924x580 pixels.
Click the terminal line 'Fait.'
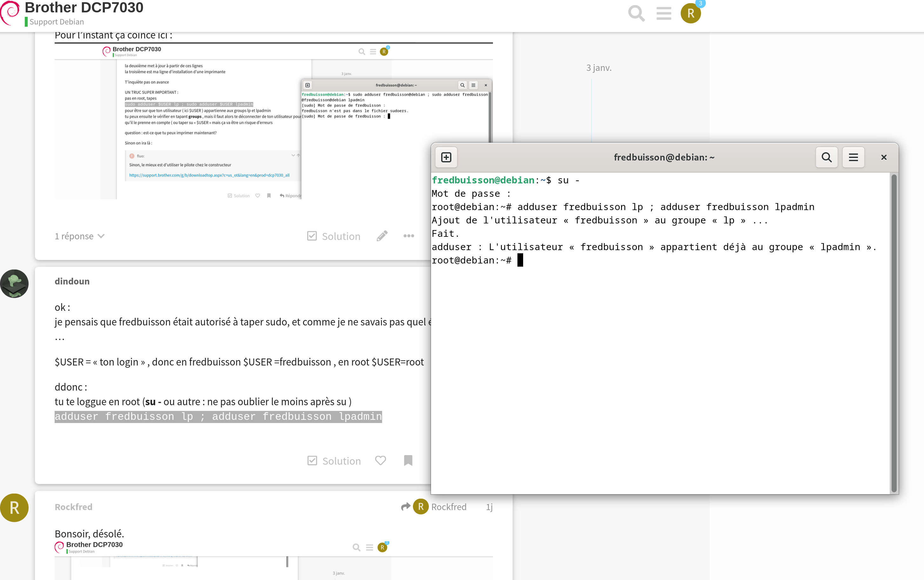click(x=446, y=234)
